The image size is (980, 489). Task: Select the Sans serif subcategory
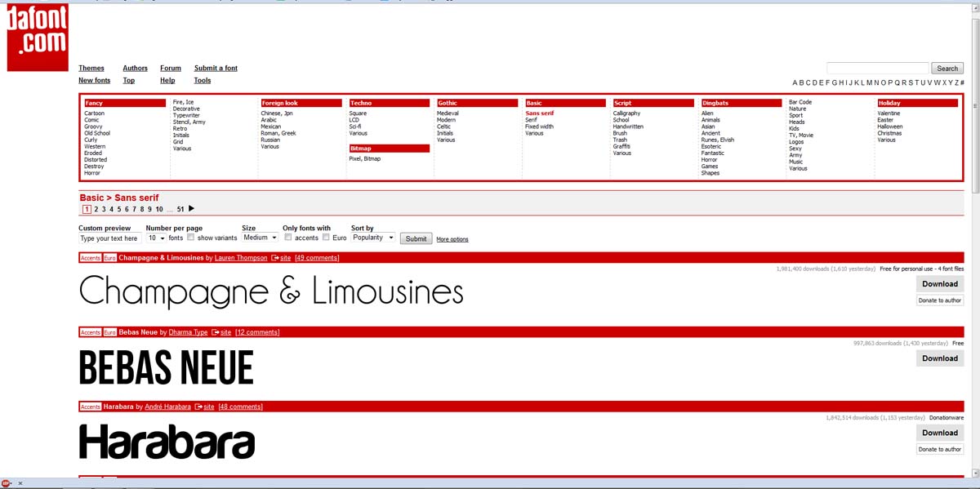(539, 113)
